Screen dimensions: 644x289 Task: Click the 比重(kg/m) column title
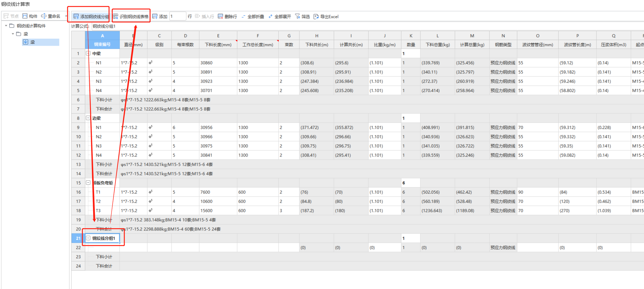(x=385, y=44)
